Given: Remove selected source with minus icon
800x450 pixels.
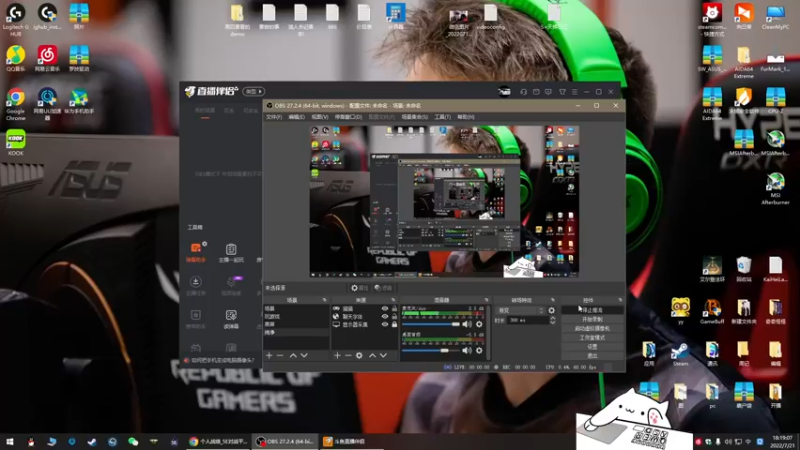Looking at the screenshot, I should coord(348,355).
